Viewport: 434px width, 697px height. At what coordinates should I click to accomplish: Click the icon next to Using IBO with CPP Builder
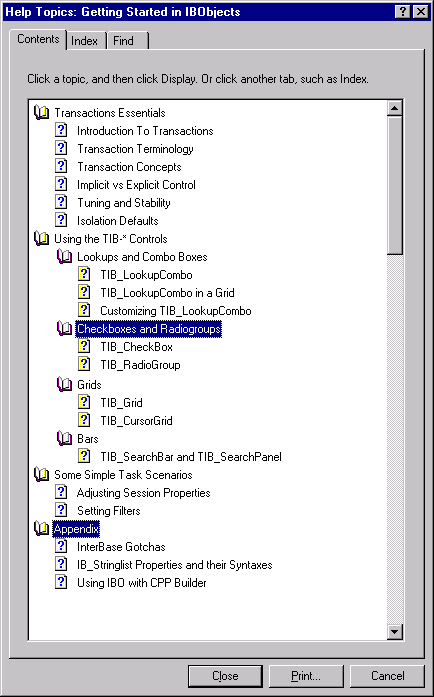61,582
